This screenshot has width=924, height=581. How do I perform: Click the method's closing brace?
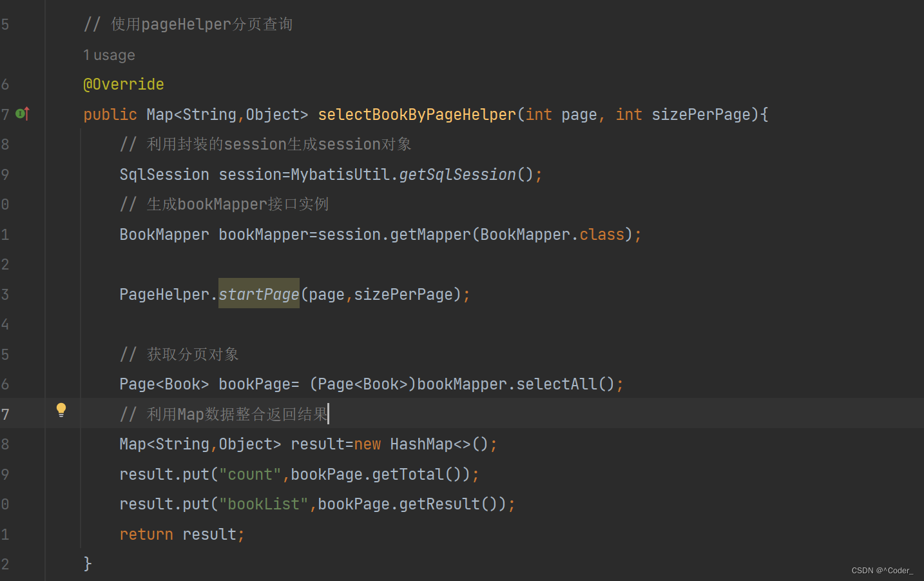pos(88,564)
